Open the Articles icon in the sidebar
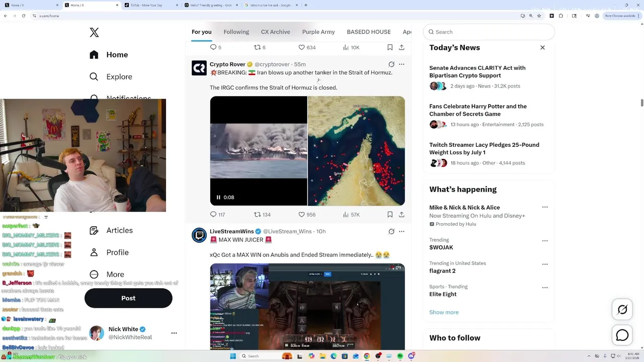The height and width of the screenshot is (362, 644). tap(94, 230)
